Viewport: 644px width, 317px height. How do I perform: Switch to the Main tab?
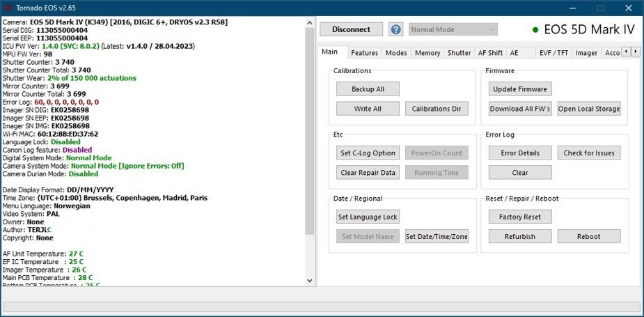point(329,52)
